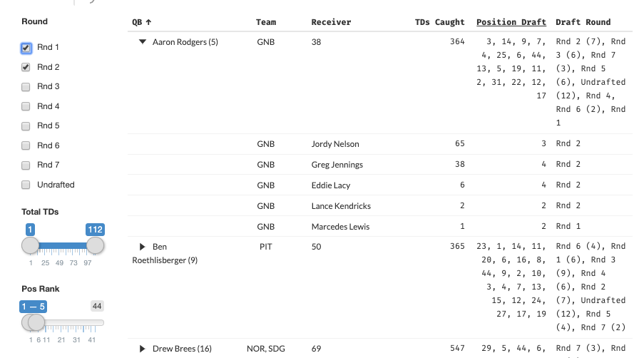Toggle the Undrafted checkbox
Viewport: 644px width, 358px height.
point(26,185)
